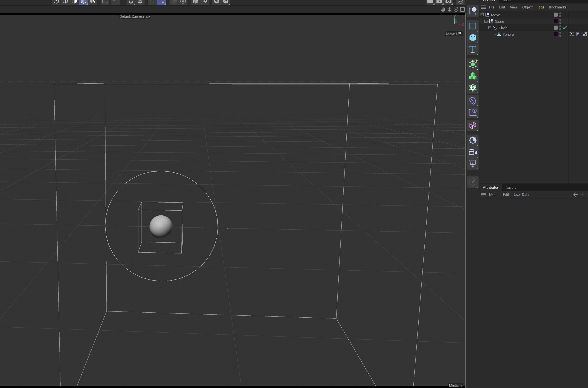Toggle visibility dots for Move.1
Screen dimensions: 588x388
[x=560, y=15]
